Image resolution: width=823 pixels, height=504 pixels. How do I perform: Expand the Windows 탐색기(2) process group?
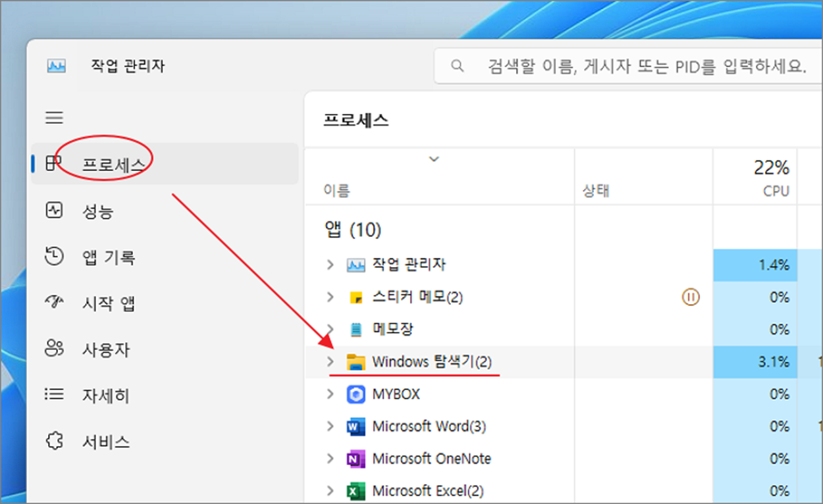[x=331, y=362]
